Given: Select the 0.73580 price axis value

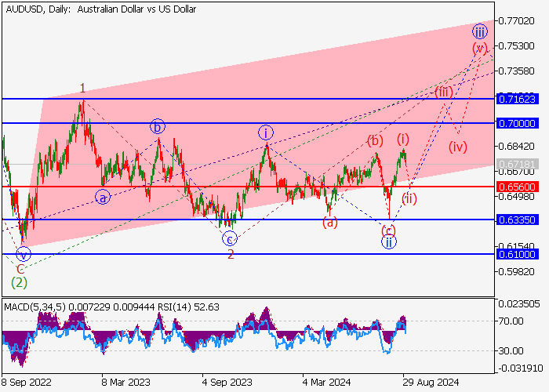Looking at the screenshot, I should [x=516, y=71].
